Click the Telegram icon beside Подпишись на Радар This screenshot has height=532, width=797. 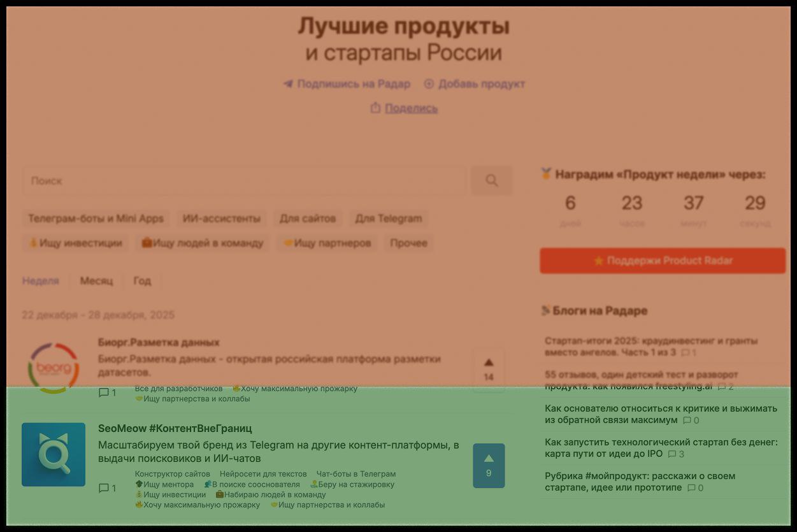point(288,84)
